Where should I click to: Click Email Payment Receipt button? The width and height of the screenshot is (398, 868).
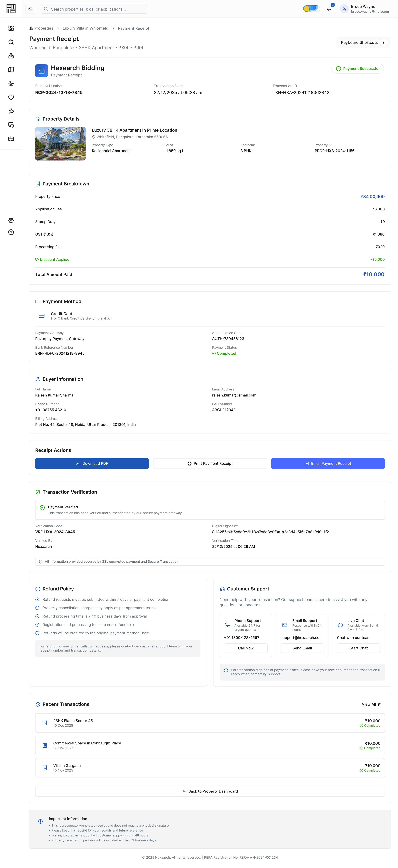click(x=328, y=464)
